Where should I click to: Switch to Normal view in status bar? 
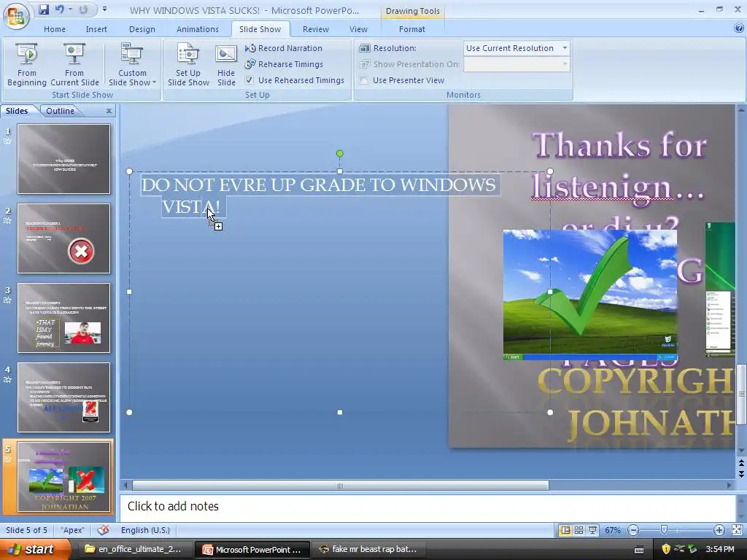565,530
